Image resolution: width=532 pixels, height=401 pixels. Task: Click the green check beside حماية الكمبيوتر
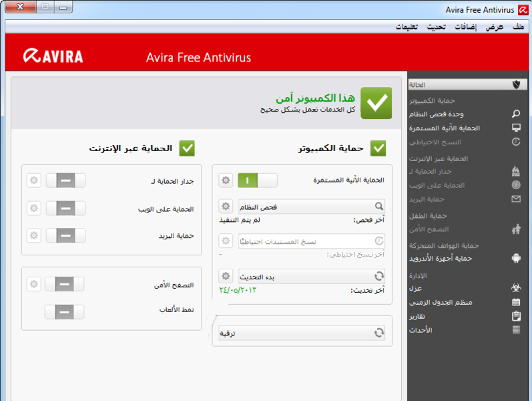pos(378,148)
